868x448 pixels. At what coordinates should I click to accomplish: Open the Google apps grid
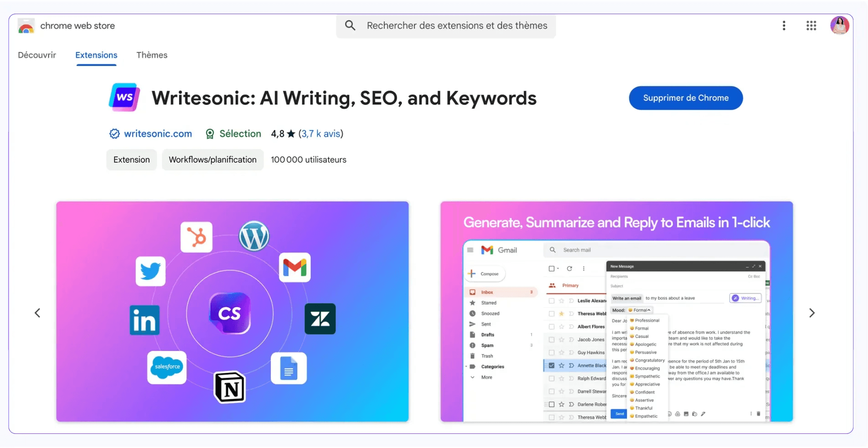click(811, 26)
